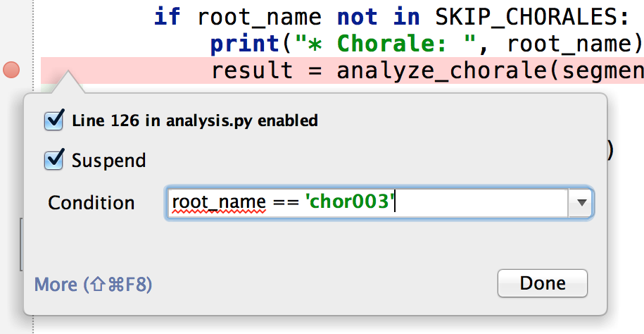Open the Condition history dropdown arrow

click(581, 203)
